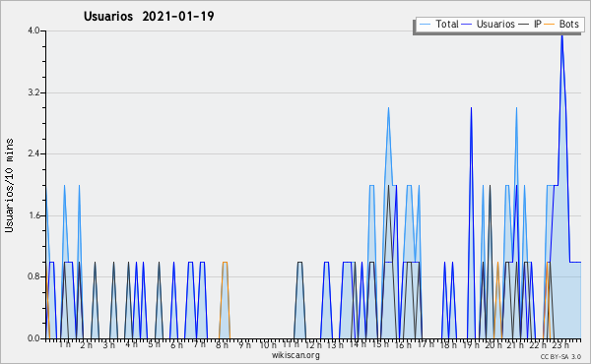The width and height of the screenshot is (591, 364).
Task: Click the '17 h' x-axis label
Action: [x=426, y=344]
